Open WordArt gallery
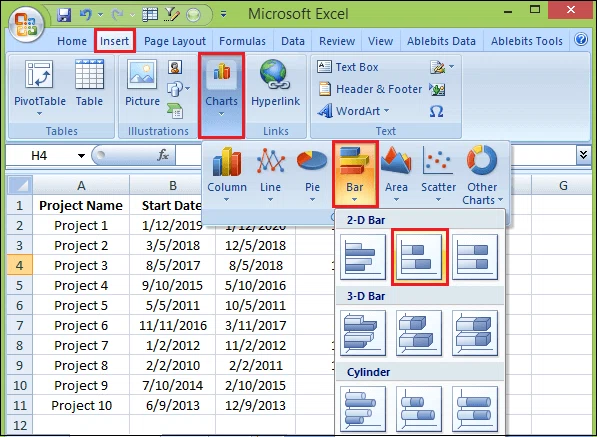Image resolution: width=597 pixels, height=437 pixels. pyautogui.click(x=353, y=111)
